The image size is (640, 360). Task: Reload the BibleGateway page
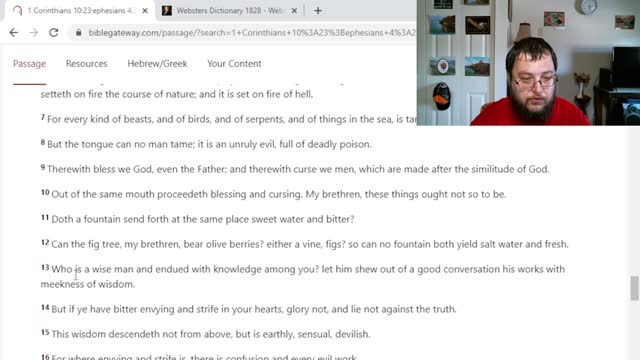[x=53, y=33]
